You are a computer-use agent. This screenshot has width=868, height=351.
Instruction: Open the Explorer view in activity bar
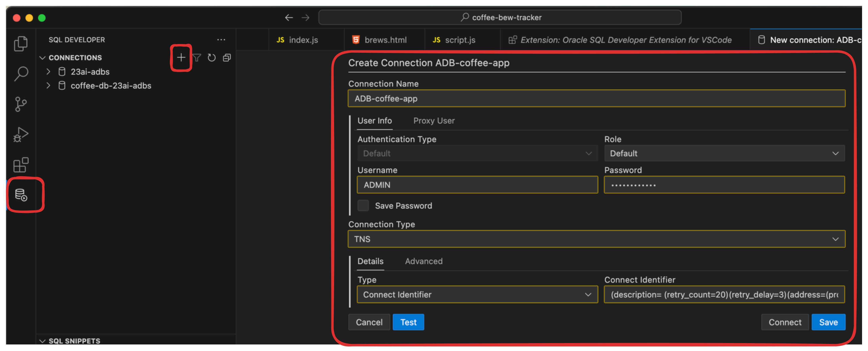pos(21,44)
